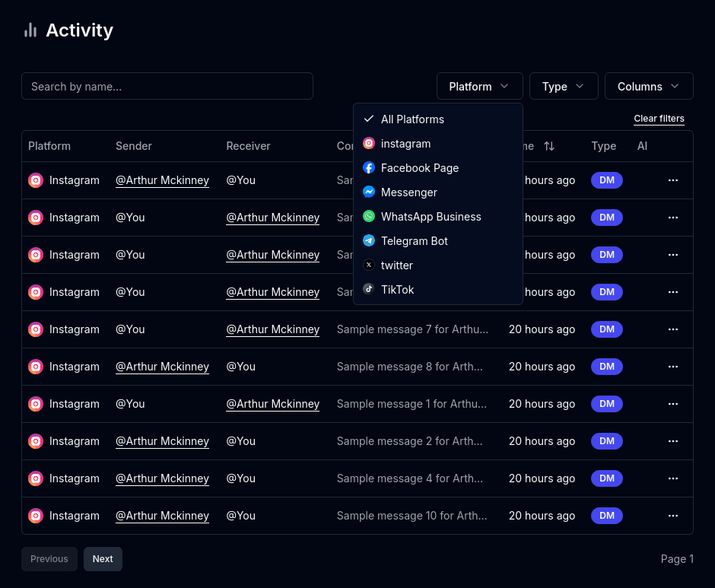Click the WhatsApp Business icon

tap(369, 216)
